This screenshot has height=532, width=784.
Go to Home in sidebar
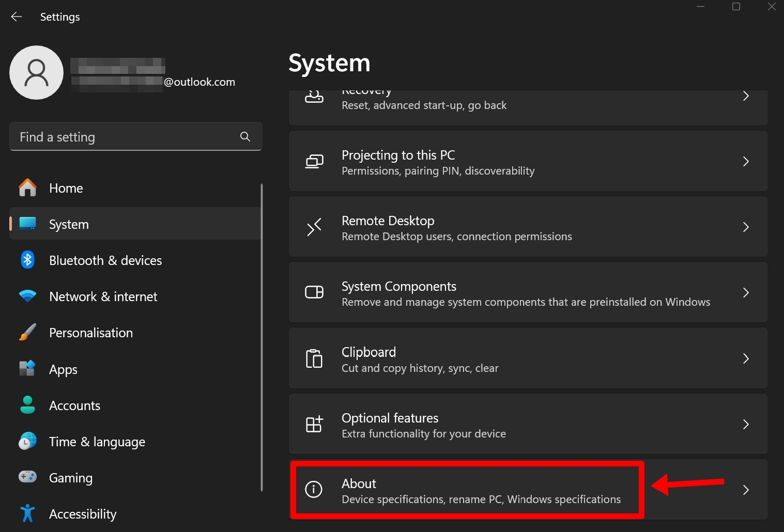[x=135, y=188]
